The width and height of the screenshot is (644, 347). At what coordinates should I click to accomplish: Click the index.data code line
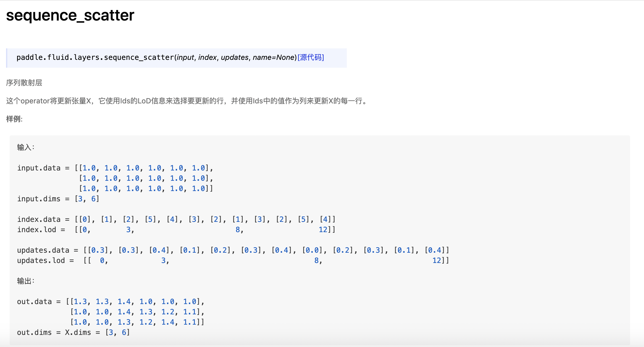click(x=176, y=219)
